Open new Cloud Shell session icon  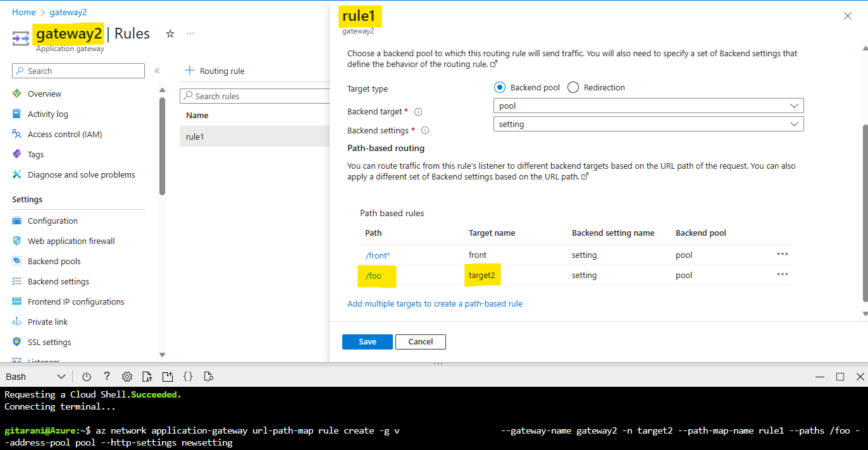(x=168, y=377)
